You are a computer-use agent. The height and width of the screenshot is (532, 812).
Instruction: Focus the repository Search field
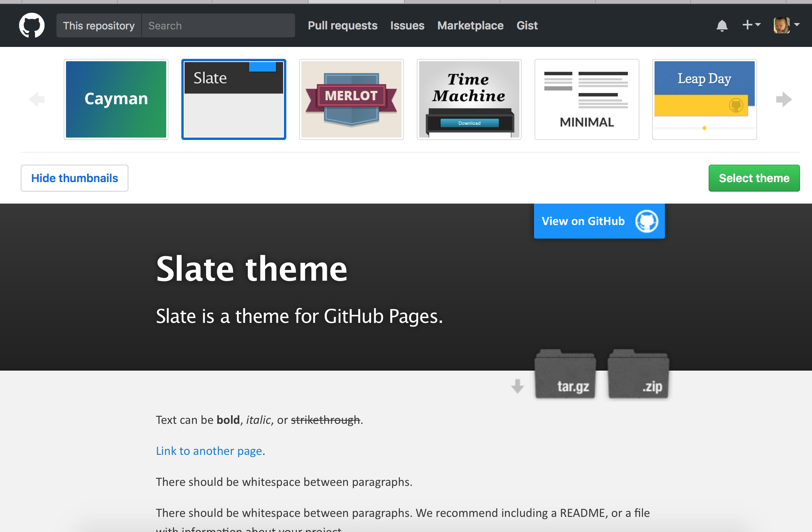tap(218, 26)
